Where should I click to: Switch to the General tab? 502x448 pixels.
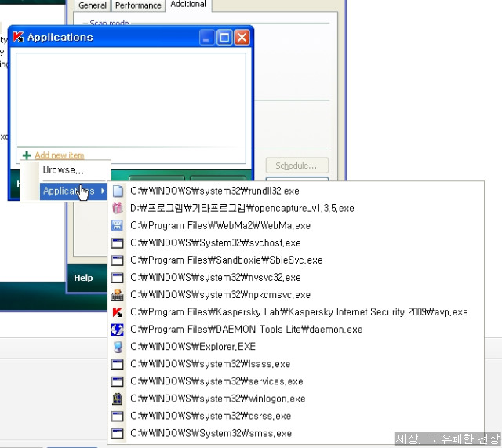coord(93,5)
